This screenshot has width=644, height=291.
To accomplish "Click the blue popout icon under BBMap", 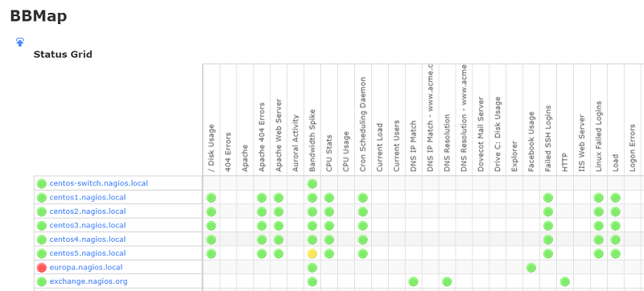I will tap(19, 42).
